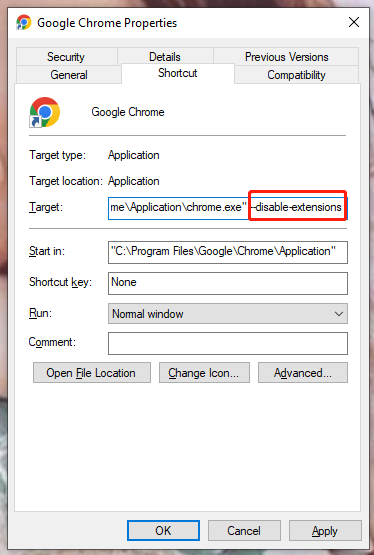
Task: Click the "Google Chrome Properties" title text
Action: [x=107, y=23]
